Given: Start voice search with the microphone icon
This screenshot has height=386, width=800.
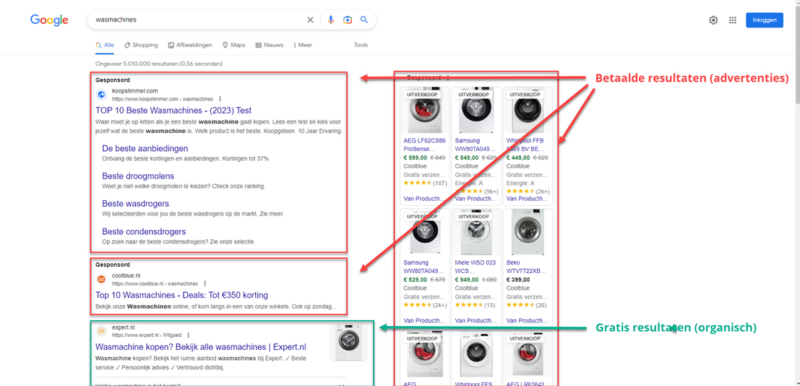Looking at the screenshot, I should [x=331, y=20].
